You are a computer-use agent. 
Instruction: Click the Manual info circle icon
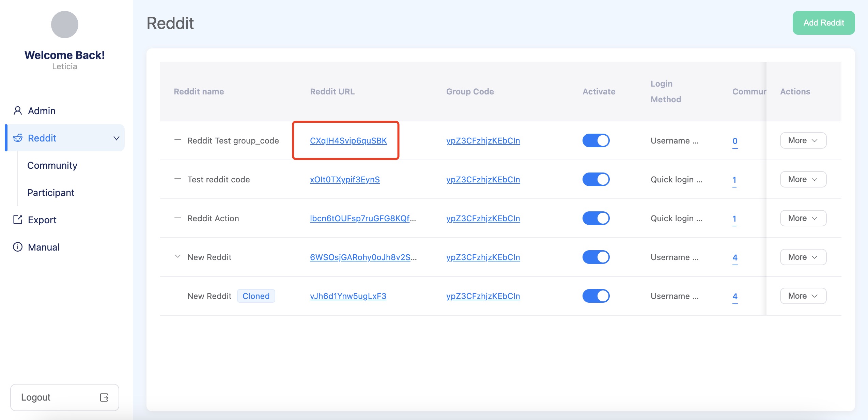(17, 247)
